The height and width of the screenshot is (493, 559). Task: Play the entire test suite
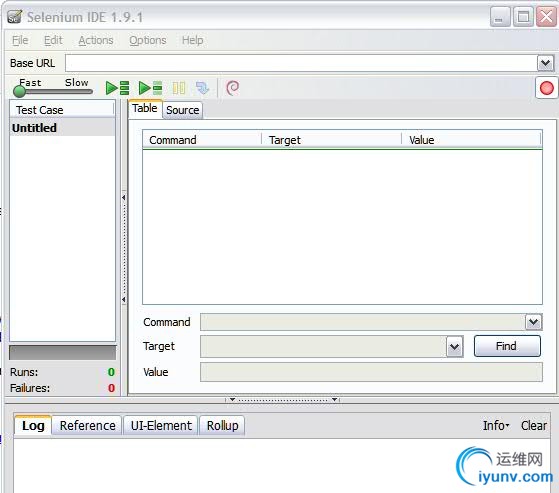(117, 88)
